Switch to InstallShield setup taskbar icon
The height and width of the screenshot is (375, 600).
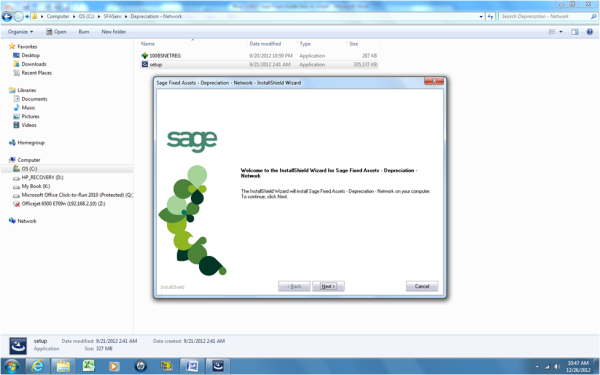point(218,366)
